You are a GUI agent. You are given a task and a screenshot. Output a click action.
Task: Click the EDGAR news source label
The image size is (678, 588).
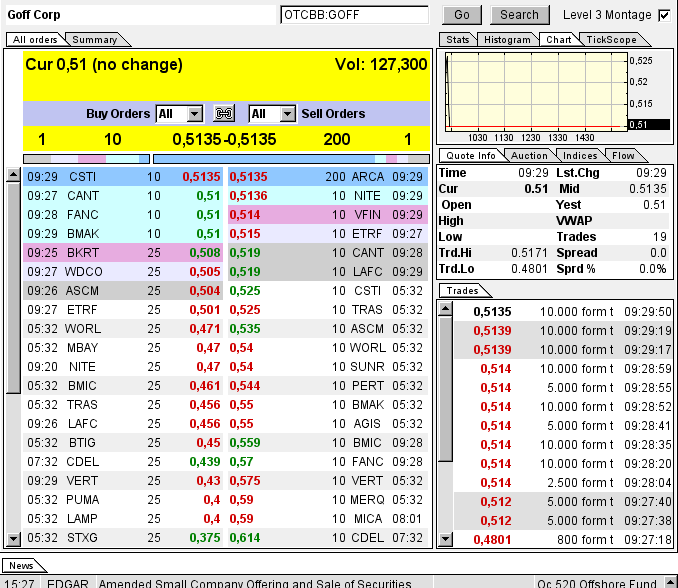pos(67,583)
